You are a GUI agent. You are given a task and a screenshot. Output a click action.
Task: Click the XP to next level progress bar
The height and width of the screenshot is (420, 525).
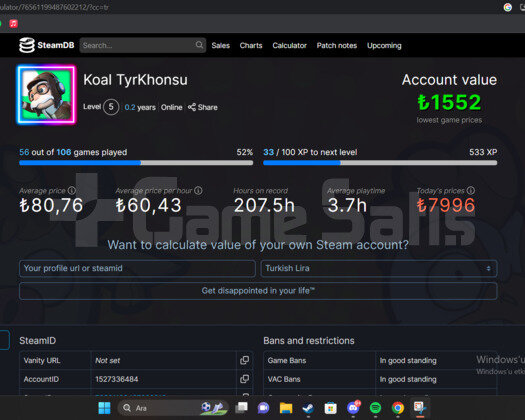pos(380,163)
